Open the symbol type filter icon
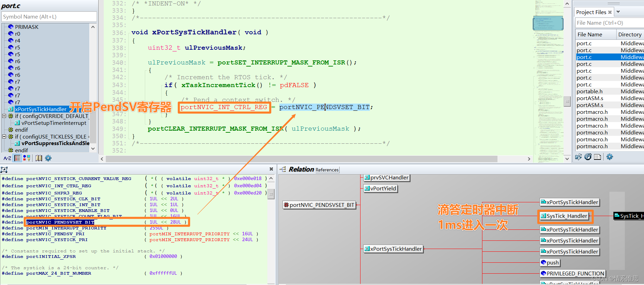This screenshot has width=644, height=285. pos(27,158)
